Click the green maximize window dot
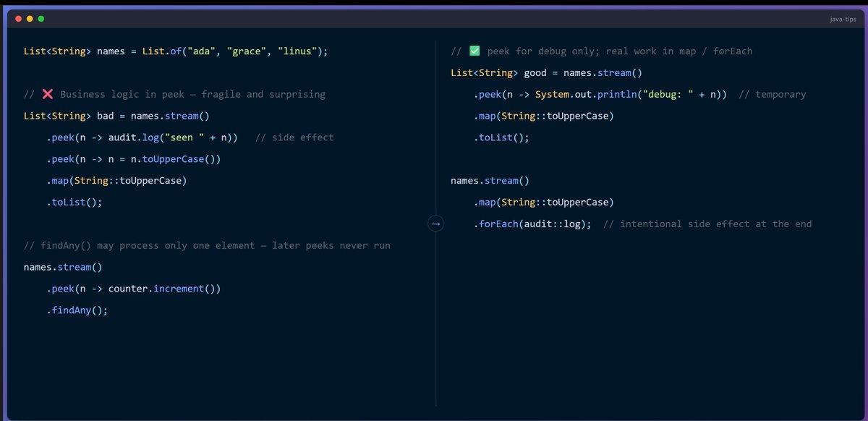The height and width of the screenshot is (421, 868). [x=41, y=18]
